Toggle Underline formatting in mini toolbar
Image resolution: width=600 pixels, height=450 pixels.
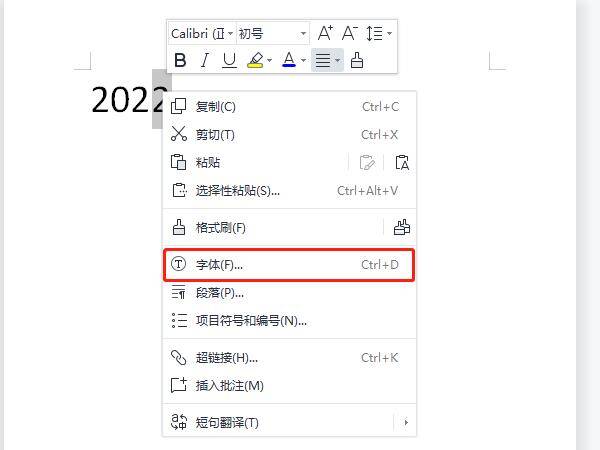[229, 60]
